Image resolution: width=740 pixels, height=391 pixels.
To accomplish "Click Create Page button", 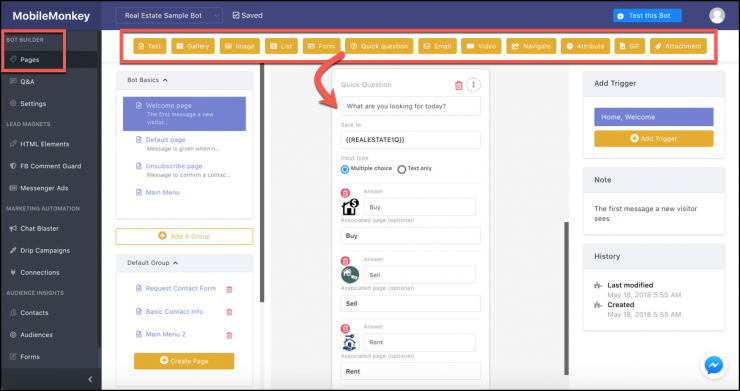I will [x=184, y=361].
